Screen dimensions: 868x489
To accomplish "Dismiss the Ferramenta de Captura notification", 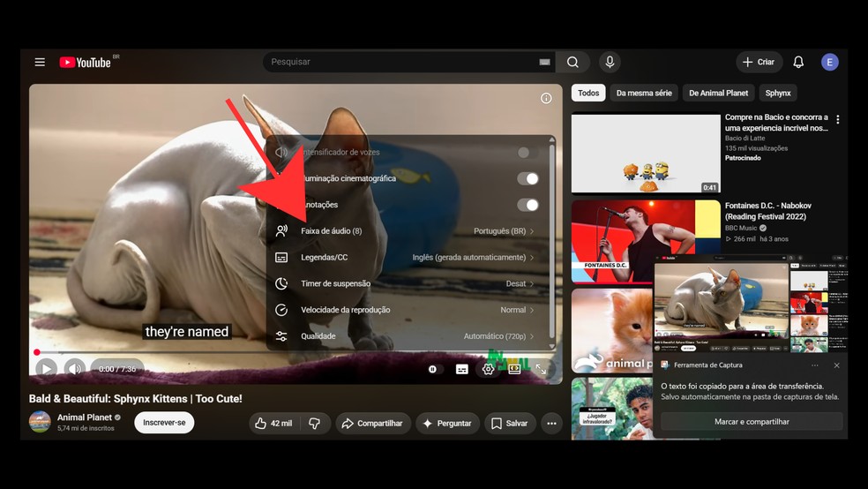I will [x=836, y=365].
